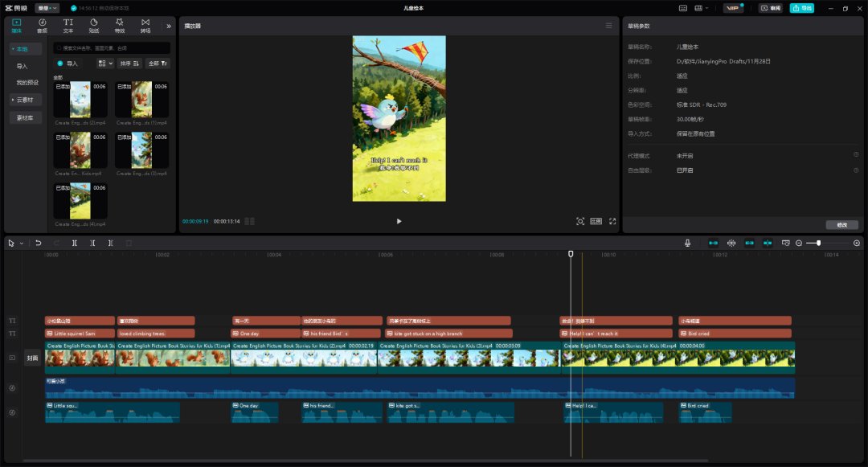Click the 修改 button in draft parameters
This screenshot has height=467, width=868.
pos(841,225)
